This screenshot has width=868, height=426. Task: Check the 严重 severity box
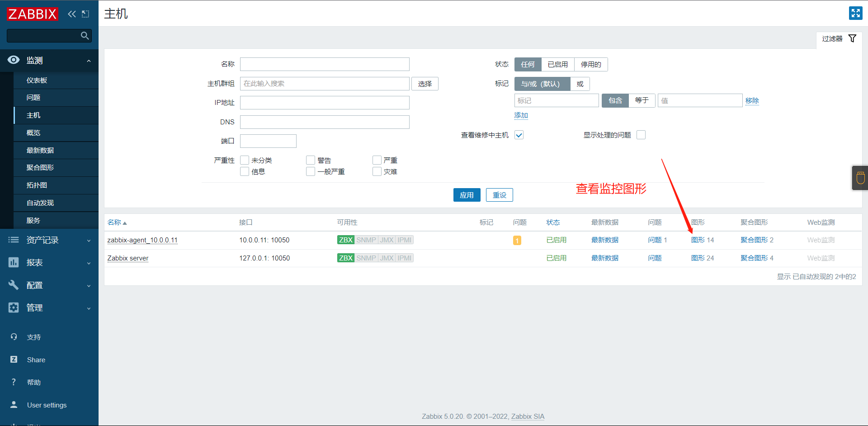click(377, 160)
